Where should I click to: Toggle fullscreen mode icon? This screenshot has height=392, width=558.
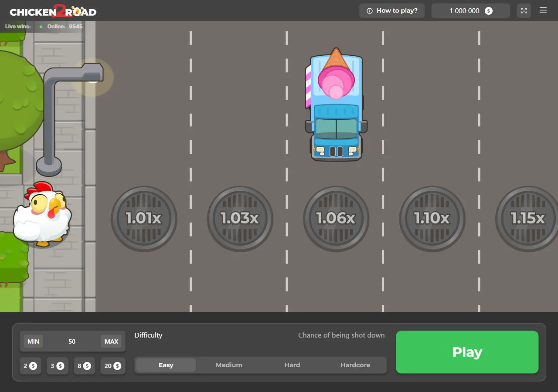click(524, 10)
